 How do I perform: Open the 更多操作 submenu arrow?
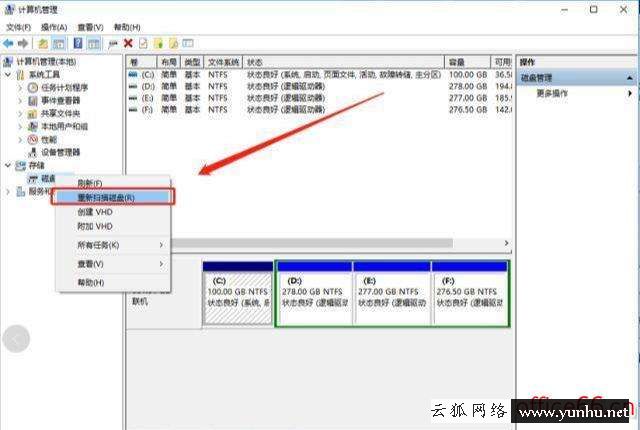click(x=630, y=93)
